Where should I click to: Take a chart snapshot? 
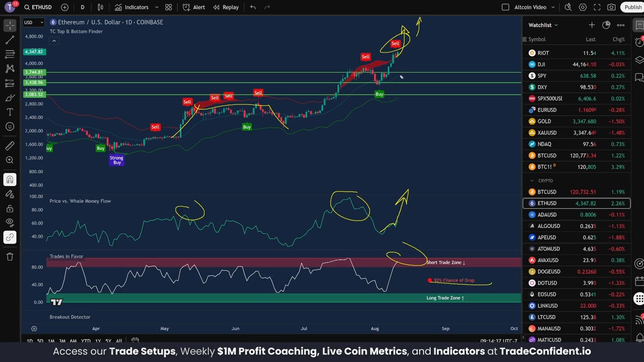(x=611, y=7)
